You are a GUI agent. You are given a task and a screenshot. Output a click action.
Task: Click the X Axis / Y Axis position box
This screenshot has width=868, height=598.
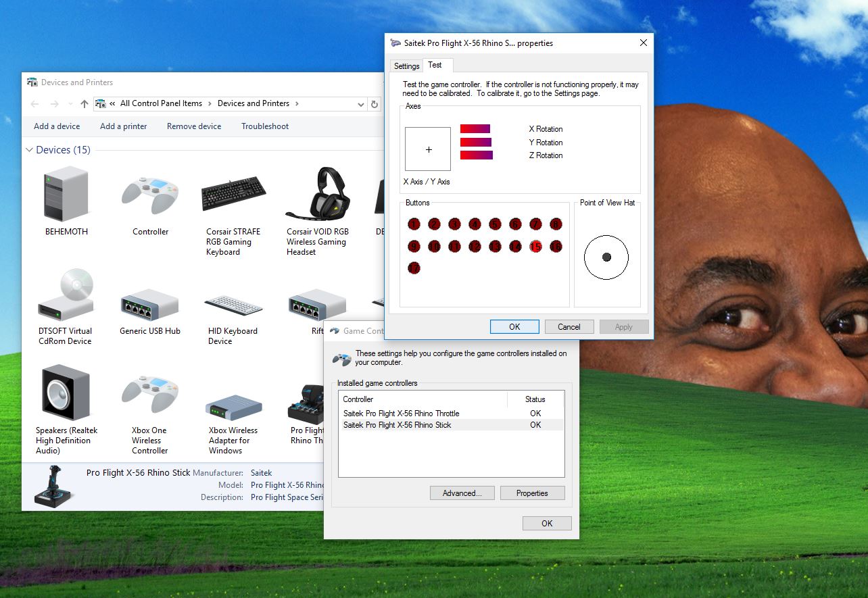428,149
